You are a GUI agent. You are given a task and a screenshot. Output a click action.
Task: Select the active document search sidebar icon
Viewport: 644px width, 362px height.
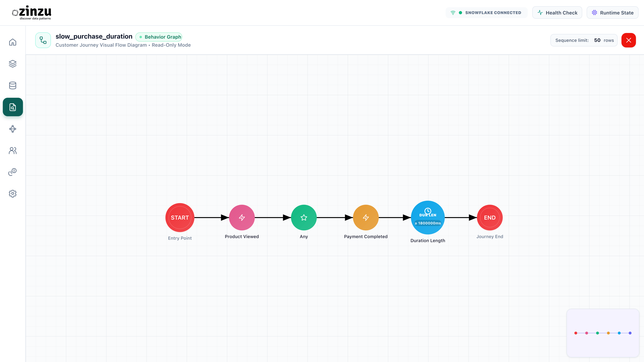point(13,107)
